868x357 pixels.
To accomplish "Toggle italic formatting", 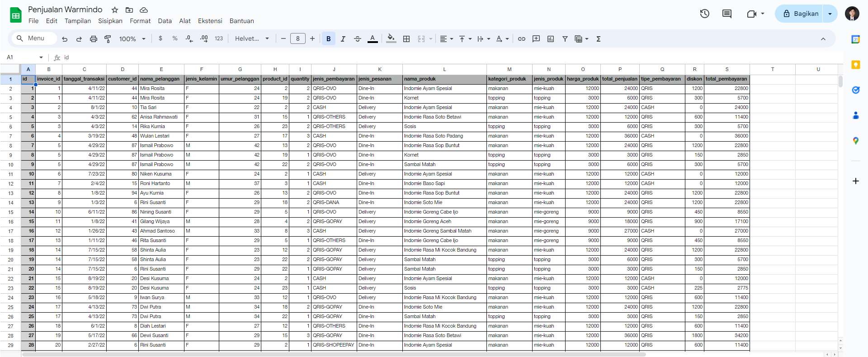I will click(343, 39).
